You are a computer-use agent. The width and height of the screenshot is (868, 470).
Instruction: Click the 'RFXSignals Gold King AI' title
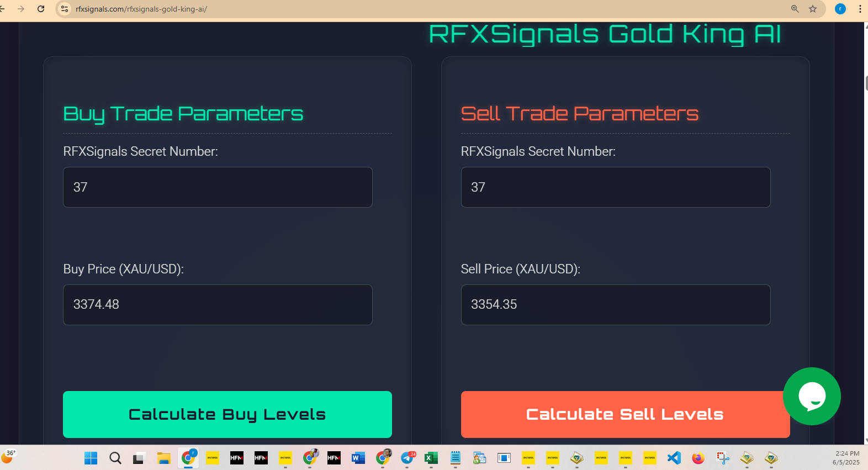click(x=605, y=34)
